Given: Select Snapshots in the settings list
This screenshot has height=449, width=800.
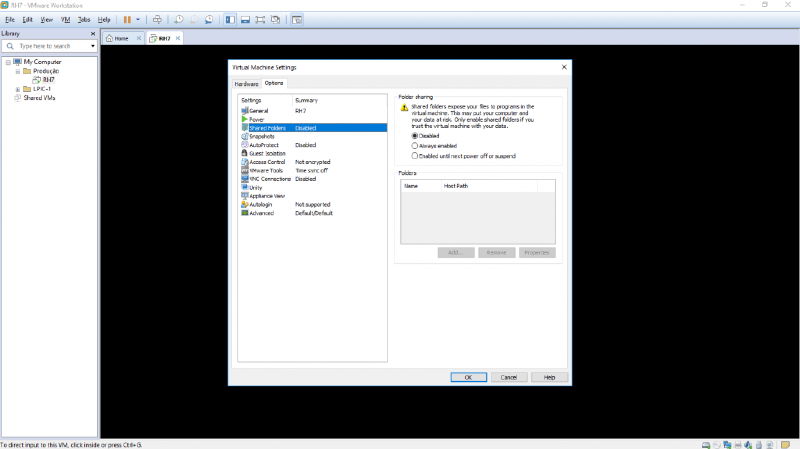Looking at the screenshot, I should (247, 136).
